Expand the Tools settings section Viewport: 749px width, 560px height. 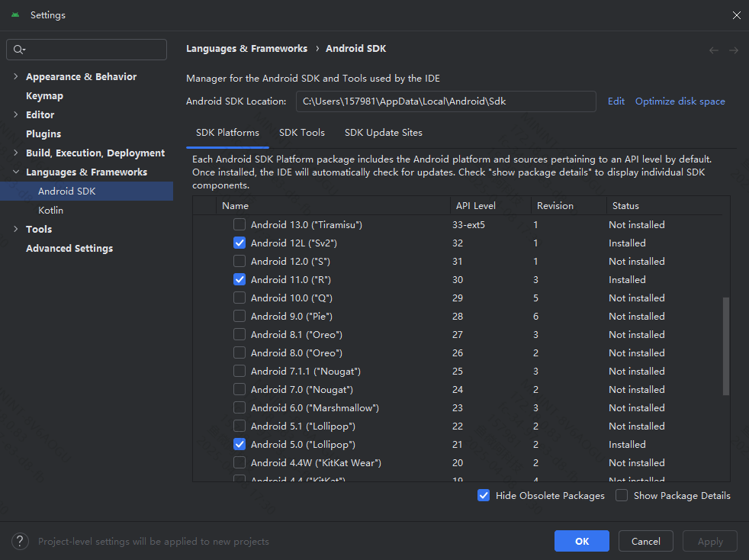click(x=16, y=230)
